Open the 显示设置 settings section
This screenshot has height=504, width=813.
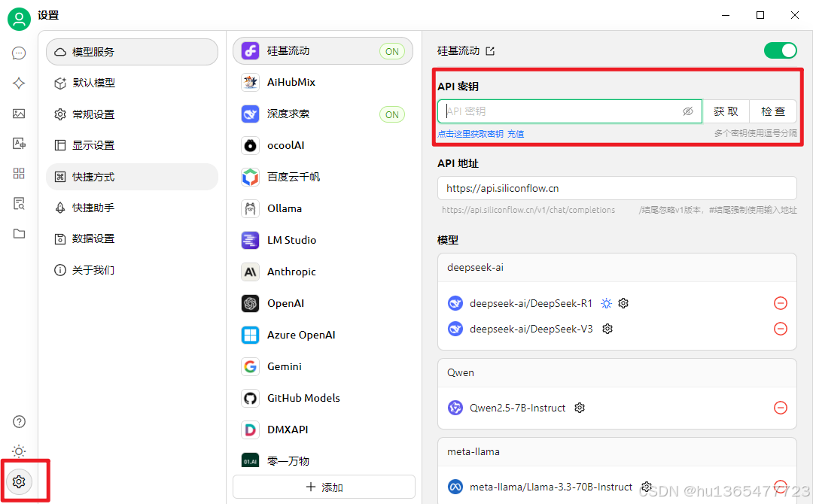click(x=132, y=145)
